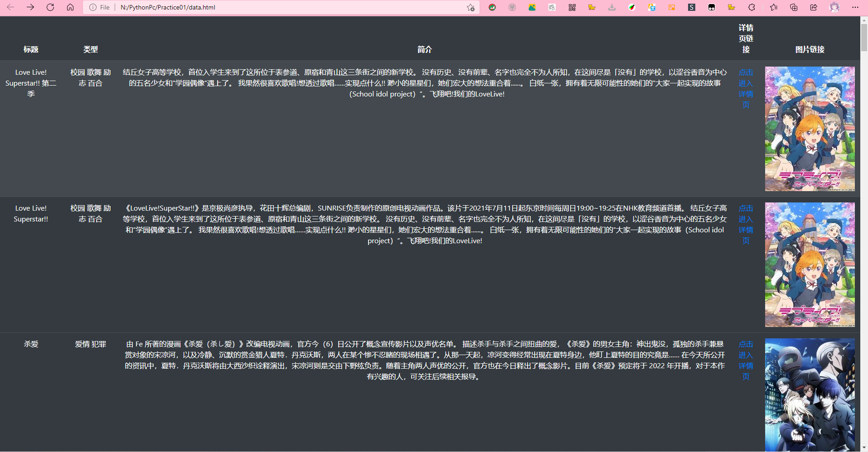
Task: Open Settings and more menu
Action: tap(855, 7)
